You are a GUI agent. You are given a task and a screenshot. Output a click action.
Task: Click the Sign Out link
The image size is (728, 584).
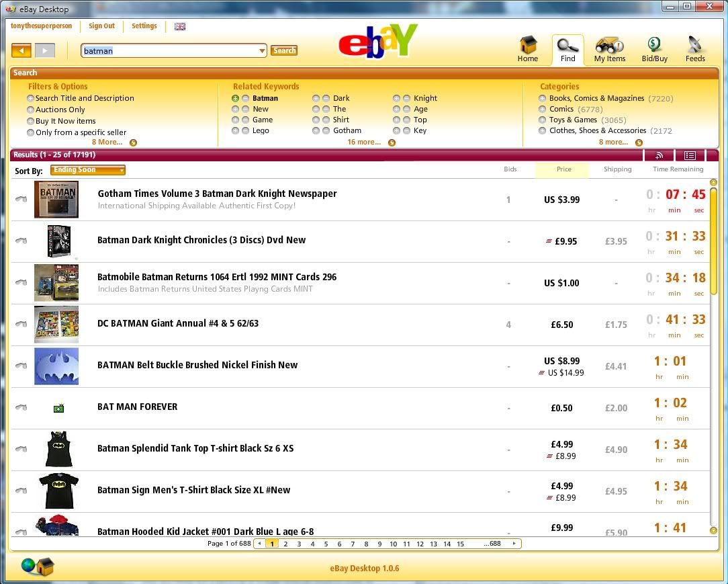coord(101,26)
